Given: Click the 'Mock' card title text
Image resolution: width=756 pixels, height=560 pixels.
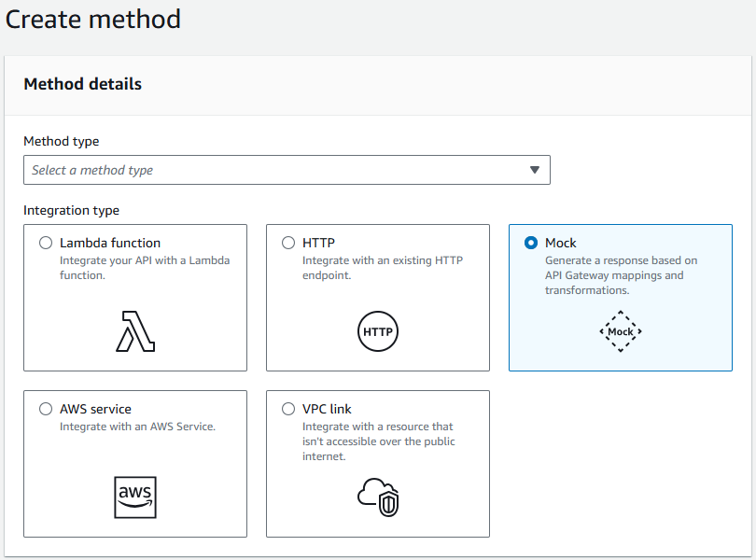Looking at the screenshot, I should click(x=561, y=243).
